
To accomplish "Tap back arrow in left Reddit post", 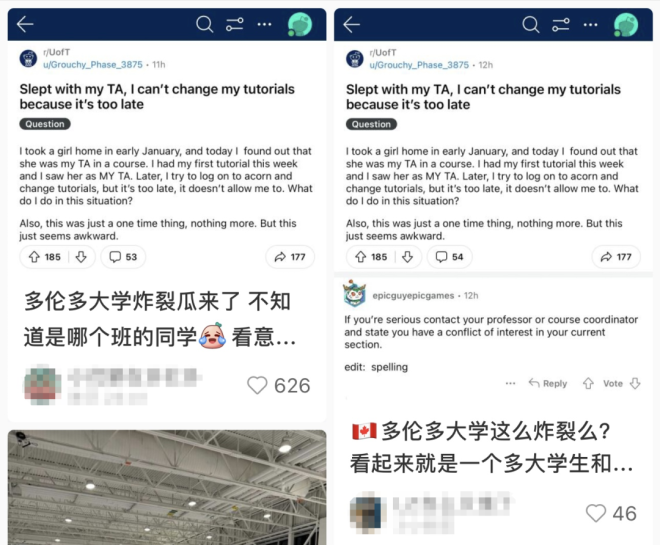I will click(x=25, y=24).
